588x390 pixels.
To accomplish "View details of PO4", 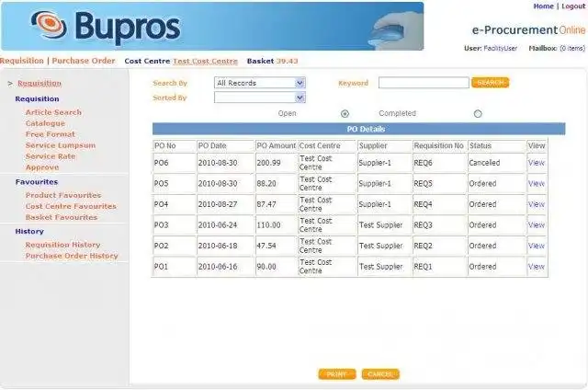I will [536, 204].
